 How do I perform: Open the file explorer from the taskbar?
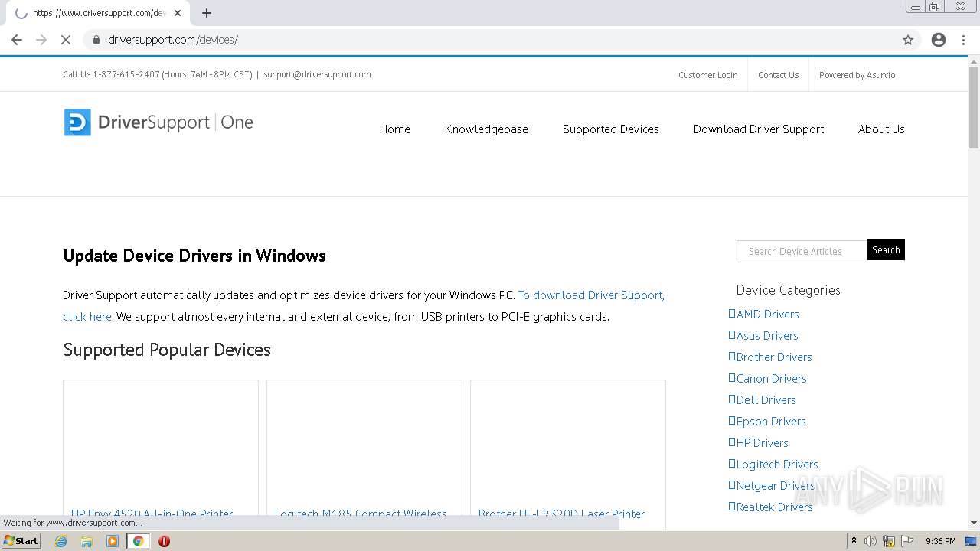87,541
